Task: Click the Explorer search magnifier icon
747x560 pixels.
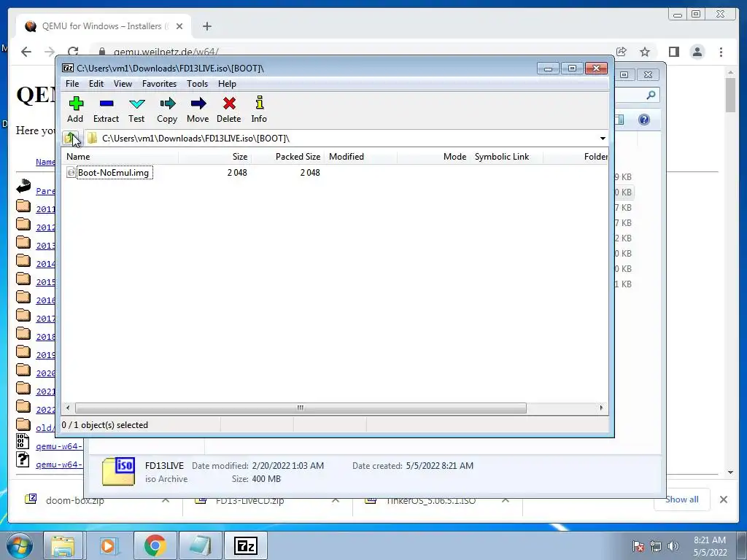Action: [651, 96]
